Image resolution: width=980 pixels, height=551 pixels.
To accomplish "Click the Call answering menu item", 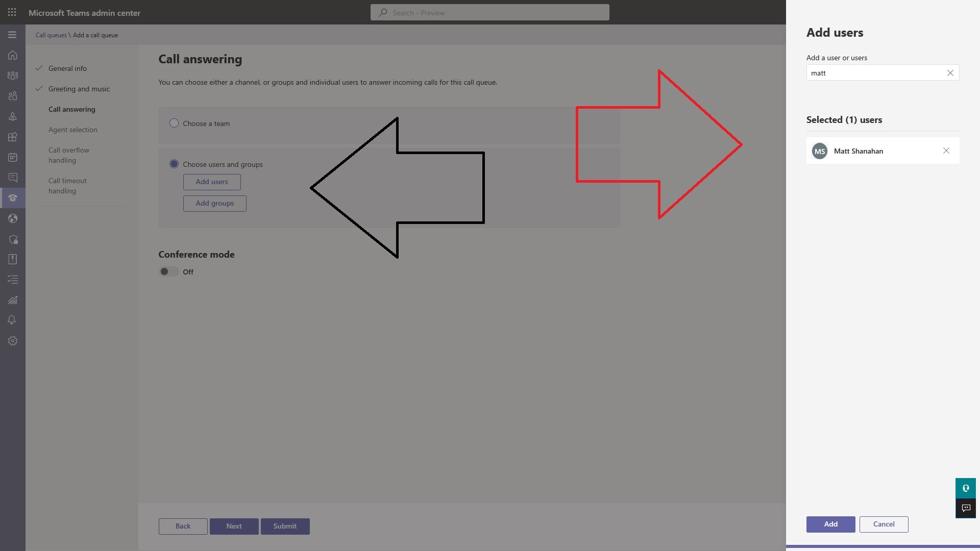I will (x=71, y=109).
